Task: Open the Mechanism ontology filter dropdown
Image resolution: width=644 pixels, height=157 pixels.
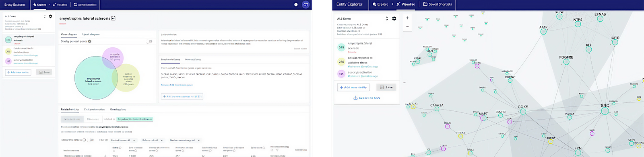Action: [x=185, y=140]
